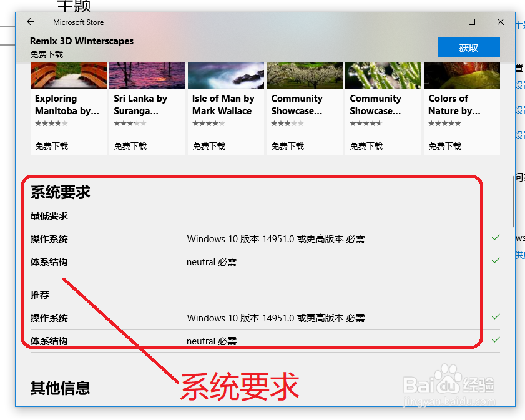
Task: Select Colors of Nature by... title
Action: [x=454, y=105]
